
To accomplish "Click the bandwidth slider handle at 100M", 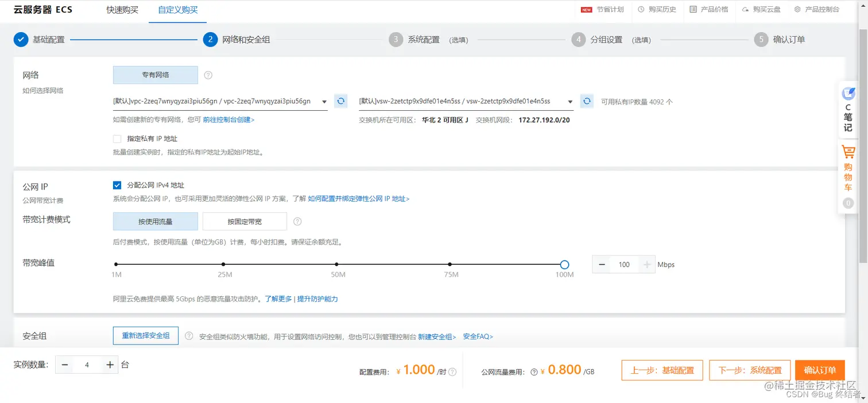I will (x=564, y=265).
